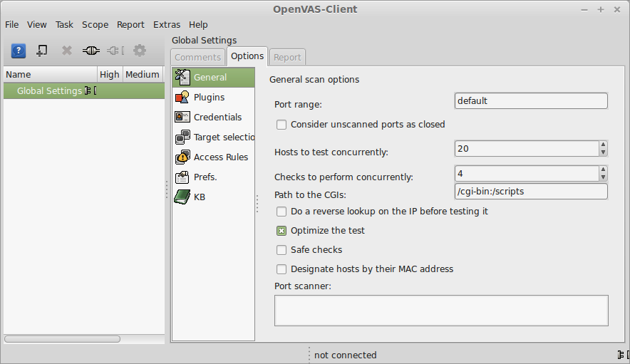Open Access Rules options page
This screenshot has width=630, height=364.
[x=213, y=157]
